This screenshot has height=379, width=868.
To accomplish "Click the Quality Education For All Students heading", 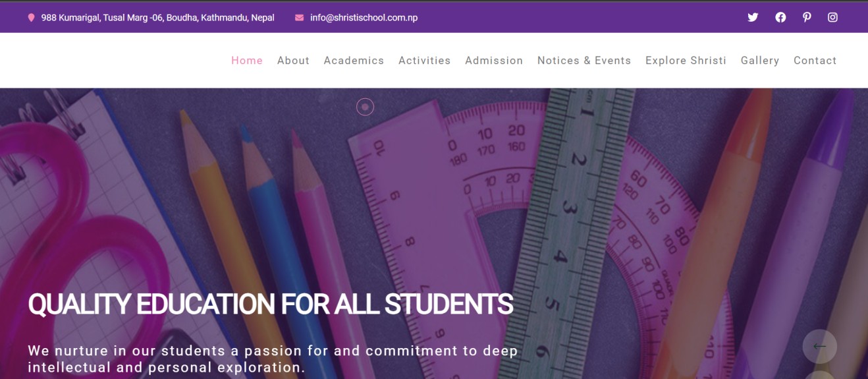I will (271, 305).
